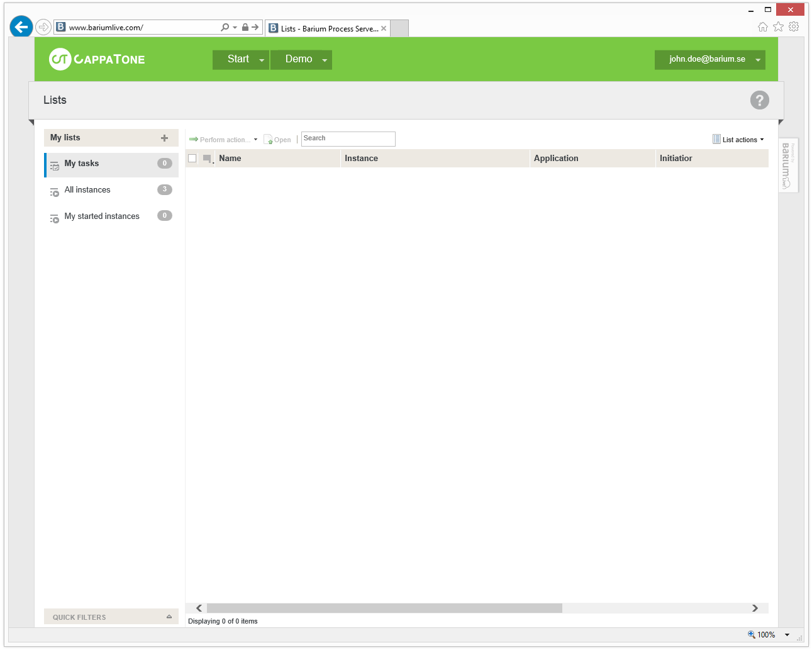Open the My tasks list
Image resolution: width=812 pixels, height=650 pixels.
tap(82, 164)
